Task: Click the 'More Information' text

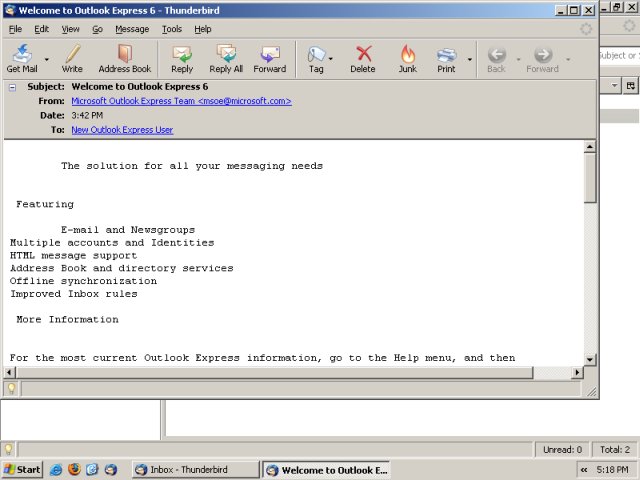Action: [67, 320]
